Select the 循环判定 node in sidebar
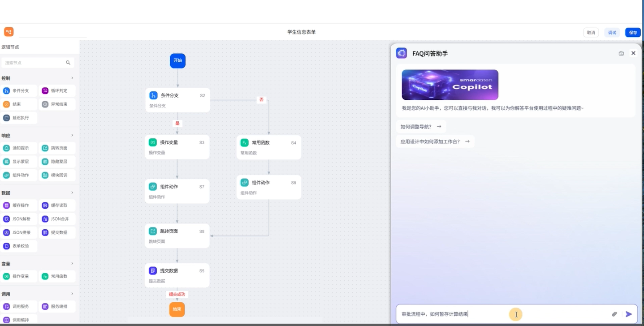 tap(57, 91)
